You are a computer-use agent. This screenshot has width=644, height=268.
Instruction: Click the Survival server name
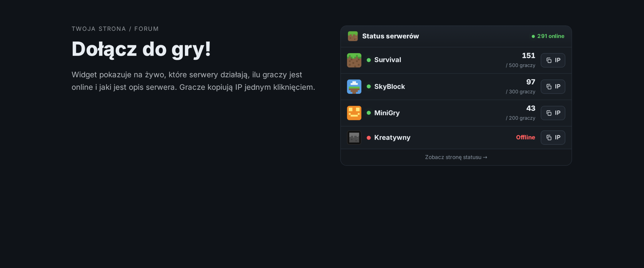[387, 60]
